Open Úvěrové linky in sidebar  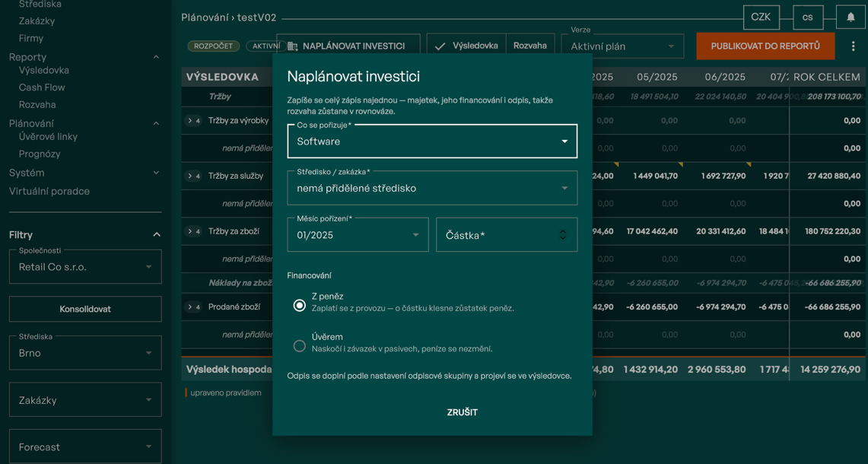[48, 137]
